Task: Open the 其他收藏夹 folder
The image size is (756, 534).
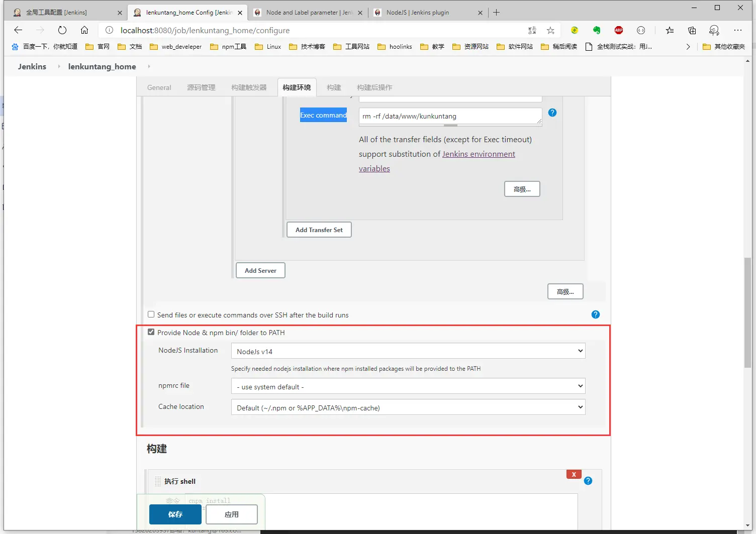Action: click(724, 47)
